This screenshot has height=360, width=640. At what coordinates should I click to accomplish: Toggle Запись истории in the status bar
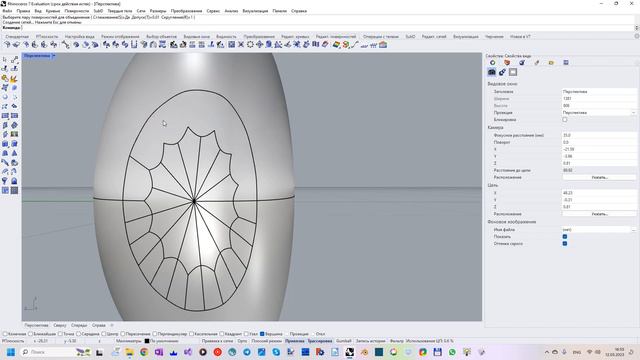pyautogui.click(x=370, y=341)
